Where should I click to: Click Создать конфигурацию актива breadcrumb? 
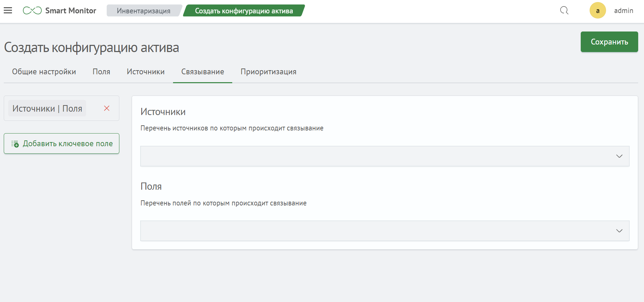(x=244, y=11)
